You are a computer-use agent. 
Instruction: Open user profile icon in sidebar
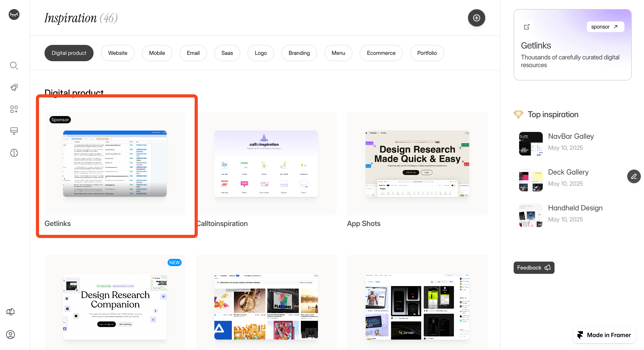click(10, 334)
